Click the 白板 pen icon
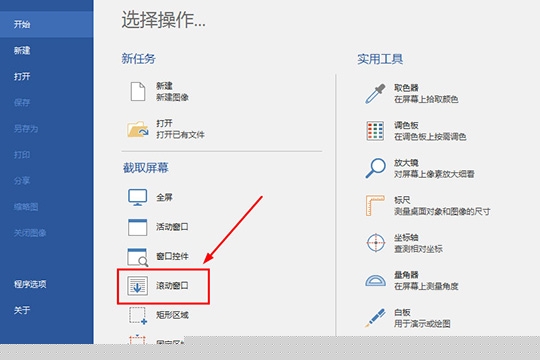This screenshot has height=360, width=540. pyautogui.click(x=375, y=318)
